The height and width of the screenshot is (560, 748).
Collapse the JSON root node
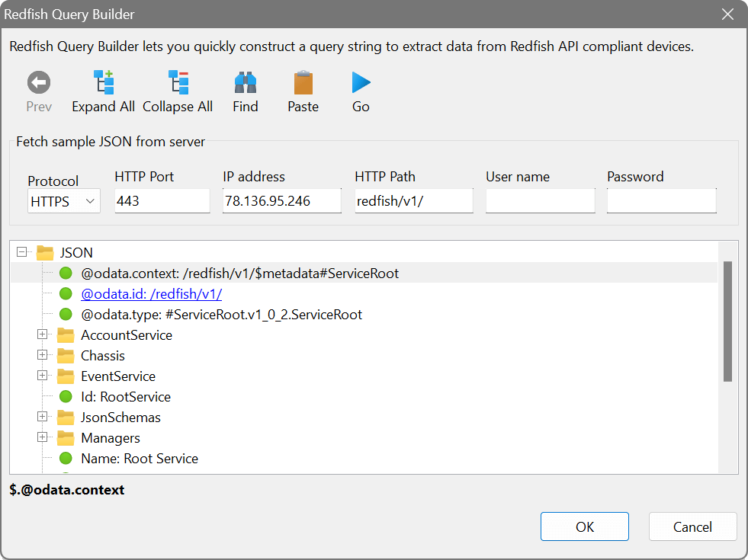click(21, 251)
